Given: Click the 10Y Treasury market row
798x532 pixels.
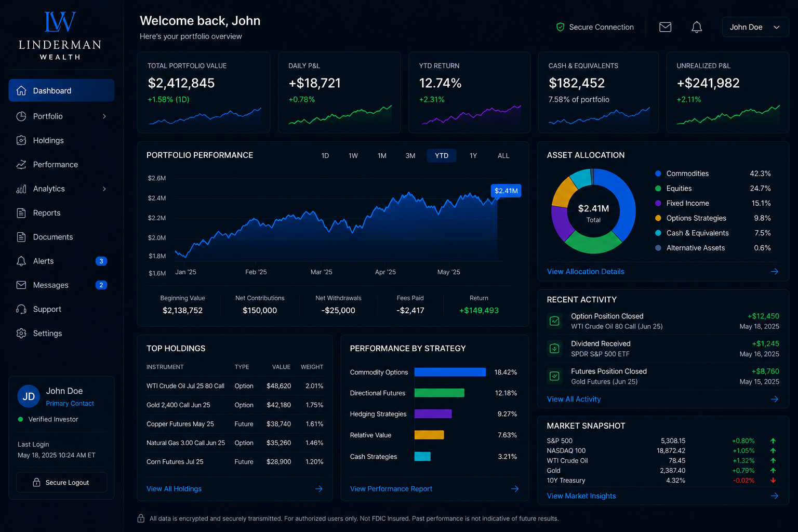Looking at the screenshot, I should pos(661,481).
